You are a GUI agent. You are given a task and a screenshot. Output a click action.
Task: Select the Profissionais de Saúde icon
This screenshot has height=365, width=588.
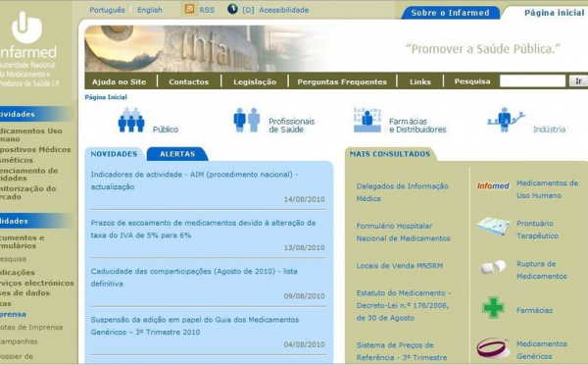point(247,120)
